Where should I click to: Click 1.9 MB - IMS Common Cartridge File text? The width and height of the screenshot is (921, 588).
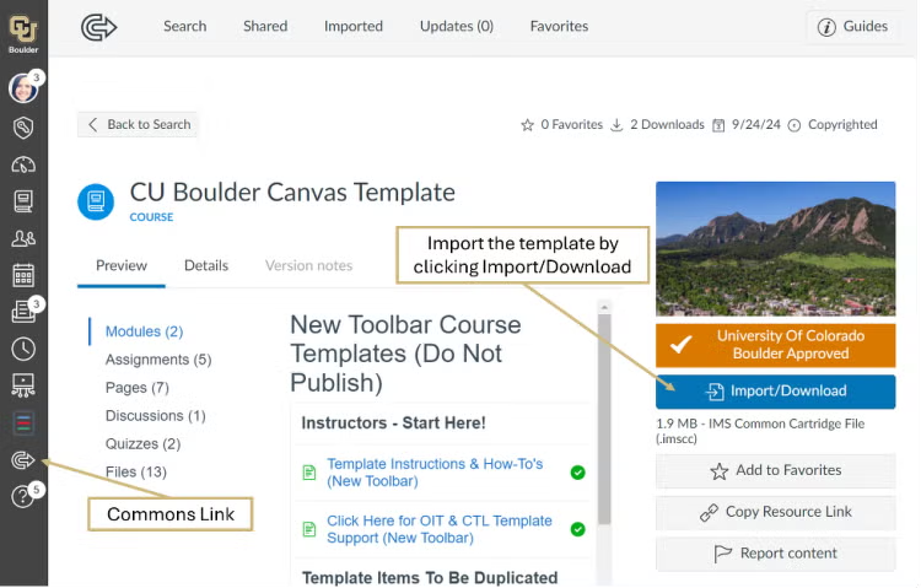point(760,431)
